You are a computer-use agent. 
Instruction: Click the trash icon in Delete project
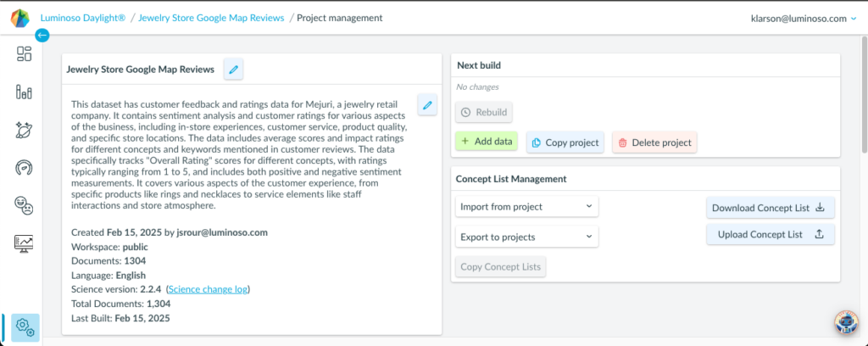pos(622,142)
